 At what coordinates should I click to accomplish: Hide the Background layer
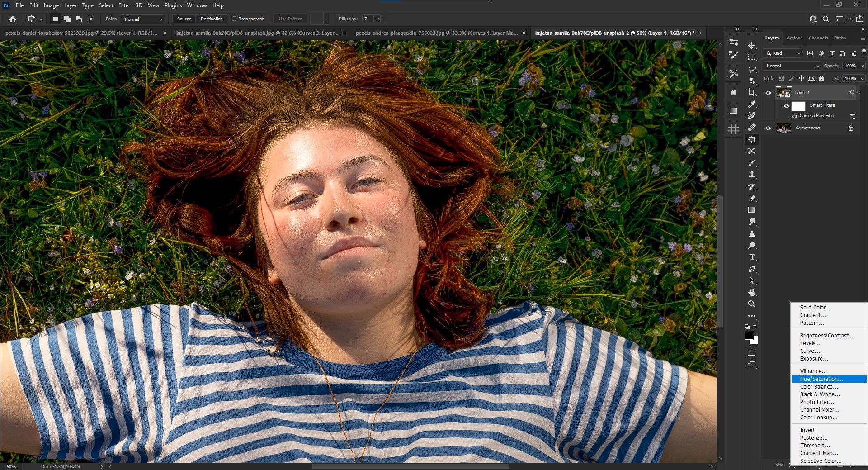tap(768, 128)
